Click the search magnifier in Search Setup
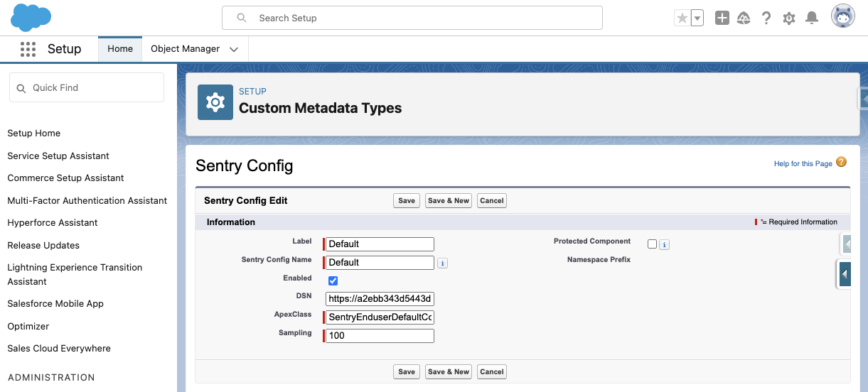This screenshot has width=868, height=392. [x=242, y=18]
